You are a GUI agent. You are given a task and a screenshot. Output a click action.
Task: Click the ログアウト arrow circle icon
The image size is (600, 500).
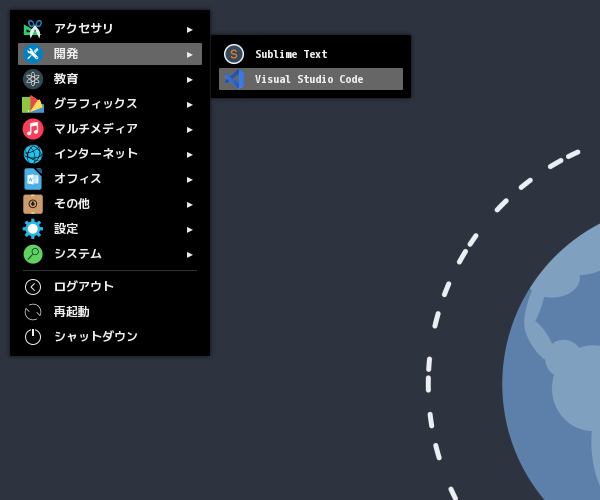coord(33,287)
